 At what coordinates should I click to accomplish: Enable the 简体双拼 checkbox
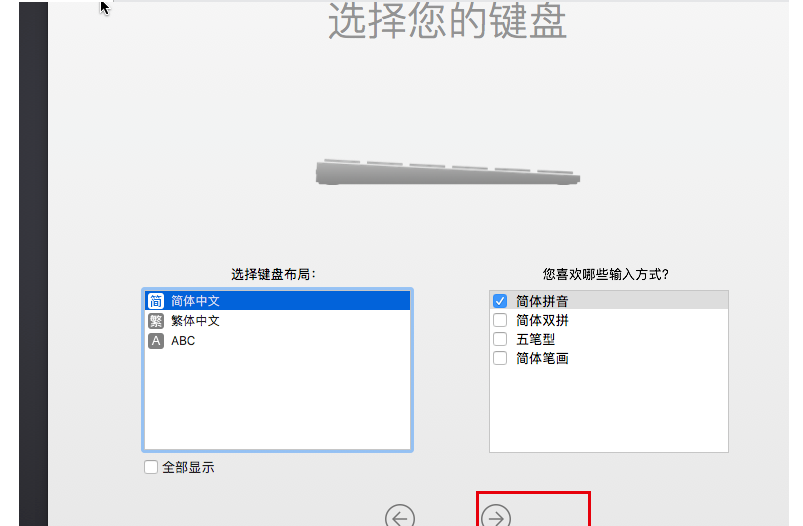tap(500, 320)
